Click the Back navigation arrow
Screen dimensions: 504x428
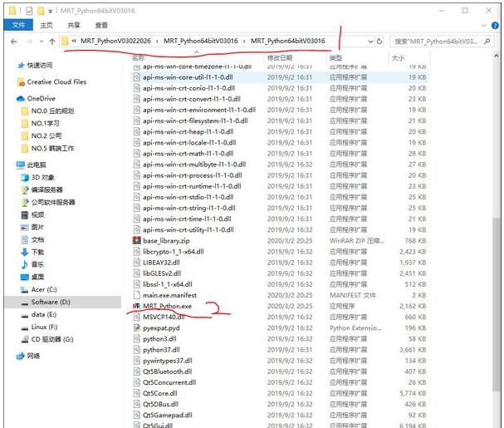[14, 42]
